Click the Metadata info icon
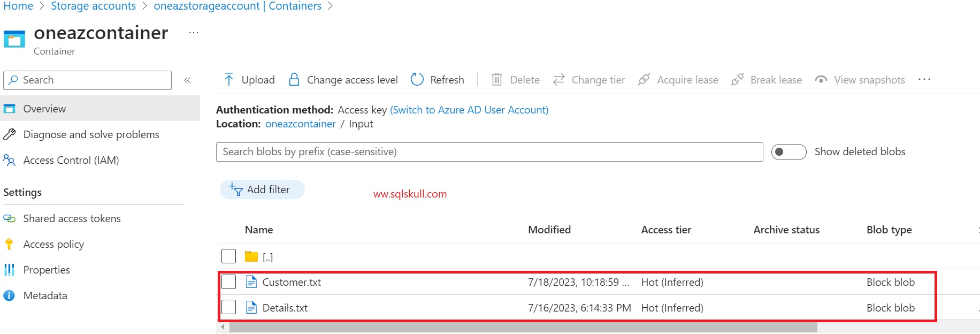 click(x=9, y=295)
